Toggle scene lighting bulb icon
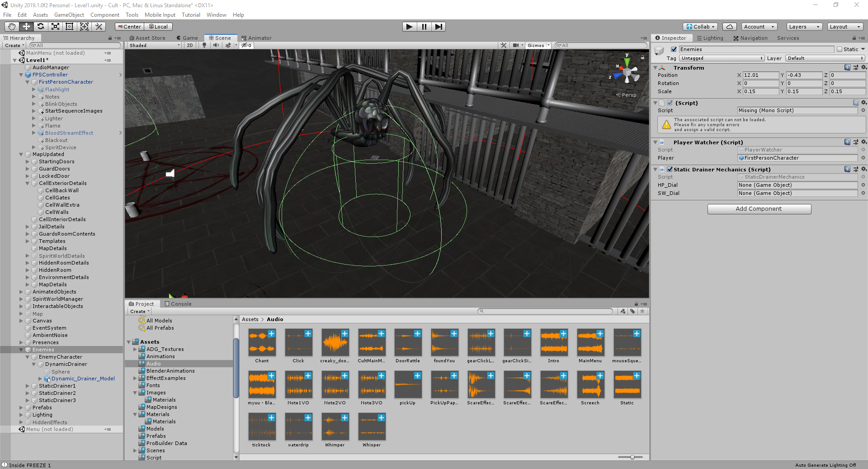This screenshot has height=469, width=868. point(204,45)
